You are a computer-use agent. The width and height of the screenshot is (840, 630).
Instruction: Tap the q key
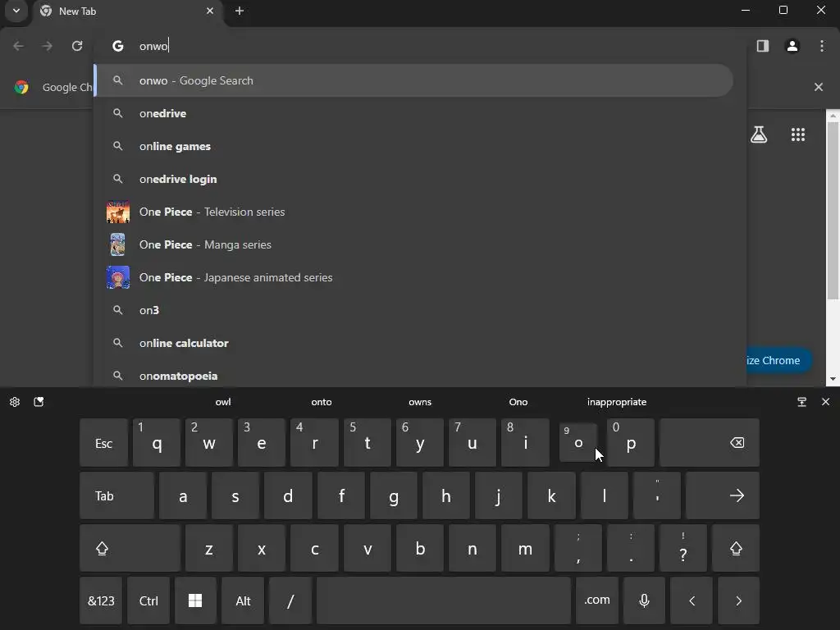(157, 443)
